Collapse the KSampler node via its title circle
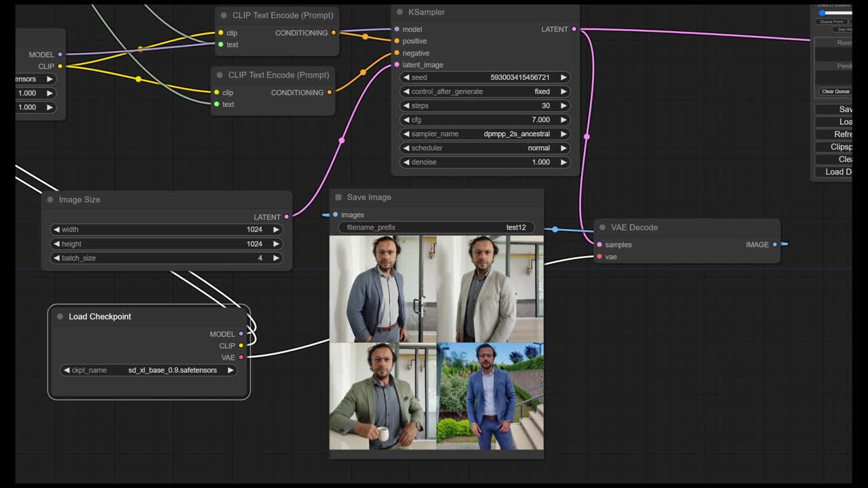 pos(399,12)
